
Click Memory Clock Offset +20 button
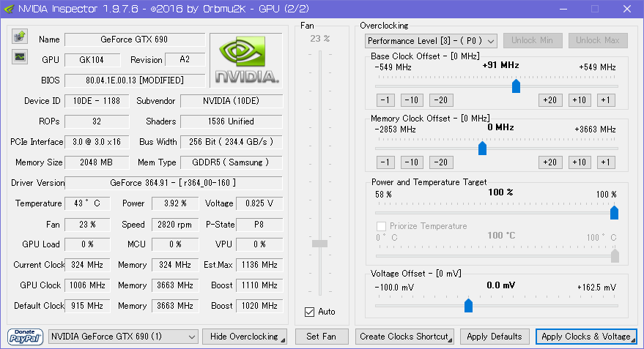(550, 162)
